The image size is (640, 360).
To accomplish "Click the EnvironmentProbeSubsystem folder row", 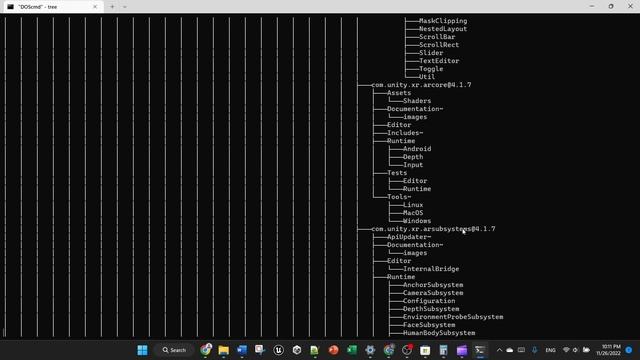I will point(453,317).
